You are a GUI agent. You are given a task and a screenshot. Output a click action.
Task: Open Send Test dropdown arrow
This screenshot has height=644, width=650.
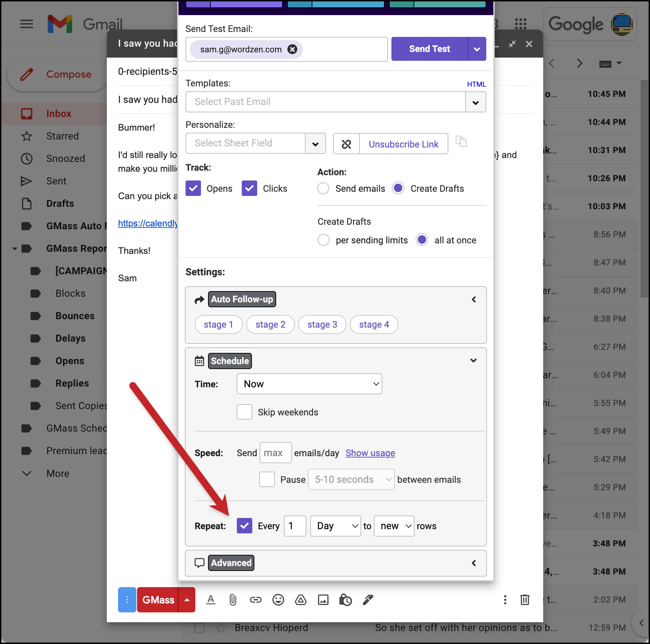tap(477, 49)
